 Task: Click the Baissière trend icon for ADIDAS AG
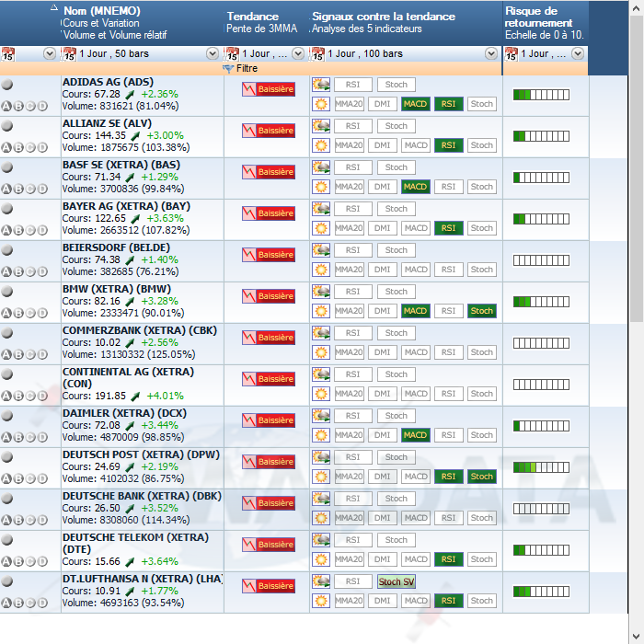click(269, 89)
